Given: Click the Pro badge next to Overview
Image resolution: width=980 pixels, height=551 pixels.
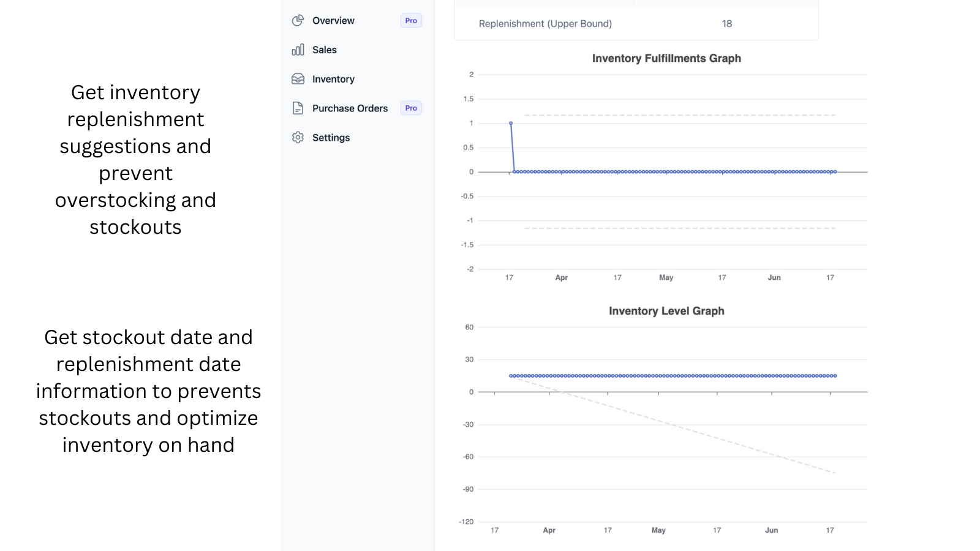Looking at the screenshot, I should (x=410, y=20).
